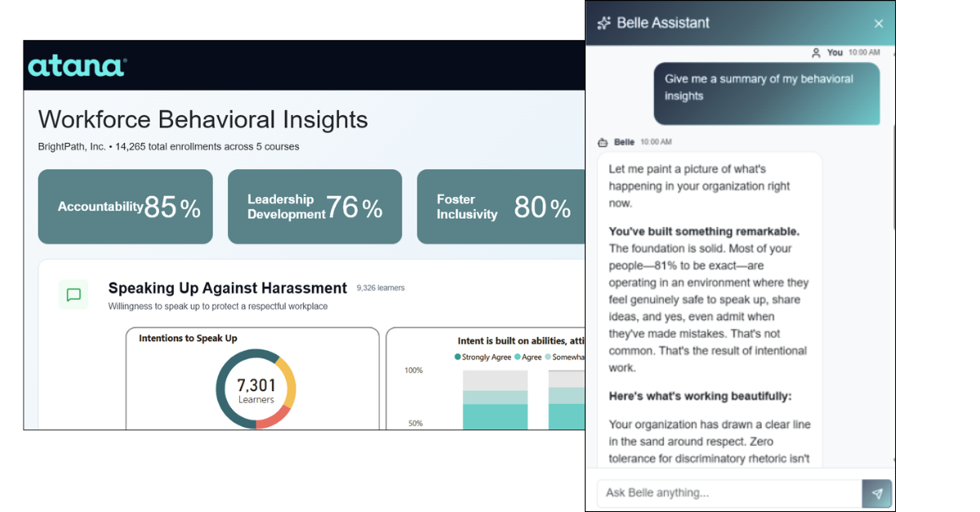
Task: Open the Leadership Development 76% card
Action: (314, 207)
